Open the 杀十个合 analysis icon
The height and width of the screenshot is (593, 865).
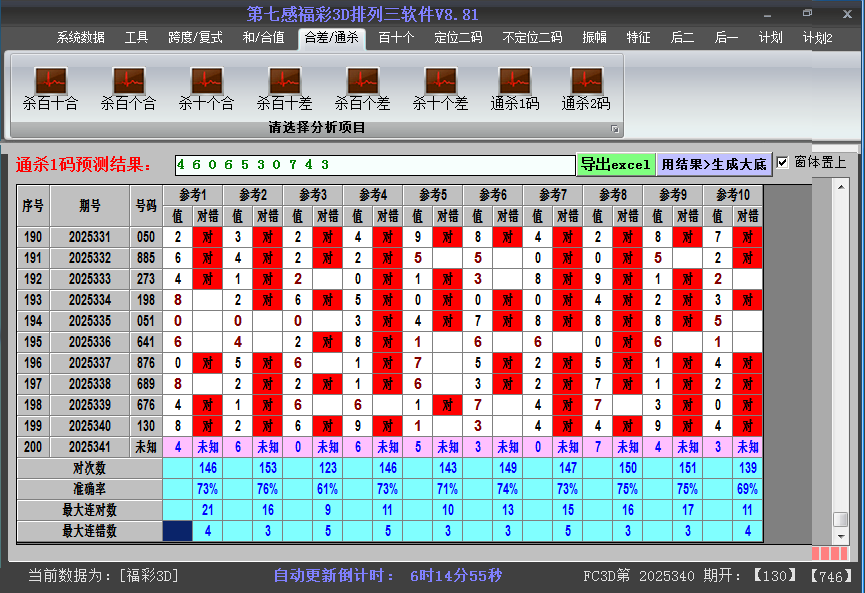206,81
